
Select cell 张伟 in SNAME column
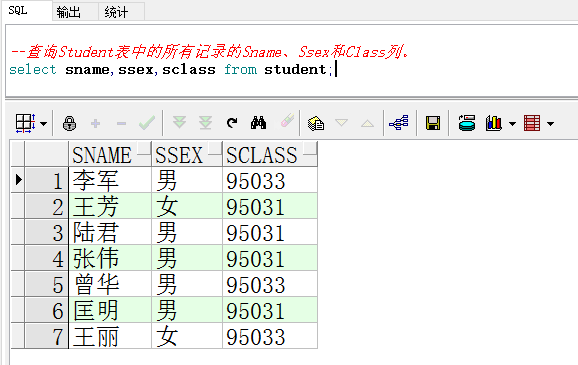pyautogui.click(x=110, y=258)
